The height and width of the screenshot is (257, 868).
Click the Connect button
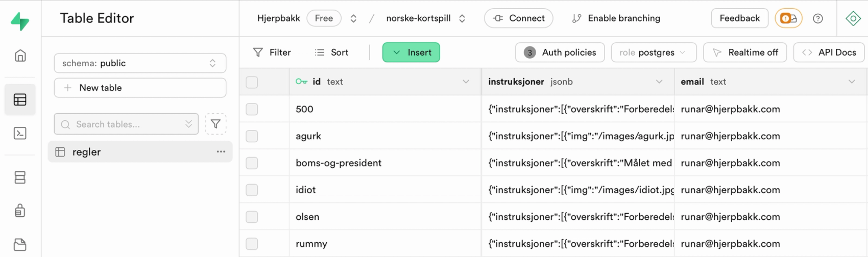(x=518, y=18)
